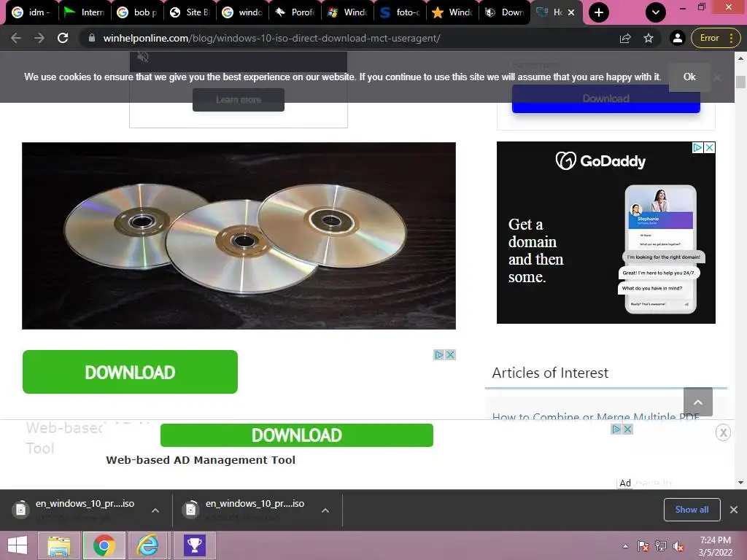This screenshot has width=747, height=560.
Task: Open the Windows Start menu
Action: click(x=18, y=545)
